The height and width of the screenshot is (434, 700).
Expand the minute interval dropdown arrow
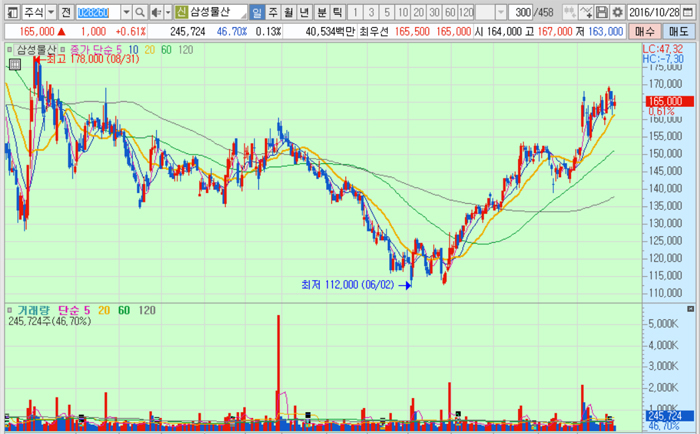click(x=501, y=12)
